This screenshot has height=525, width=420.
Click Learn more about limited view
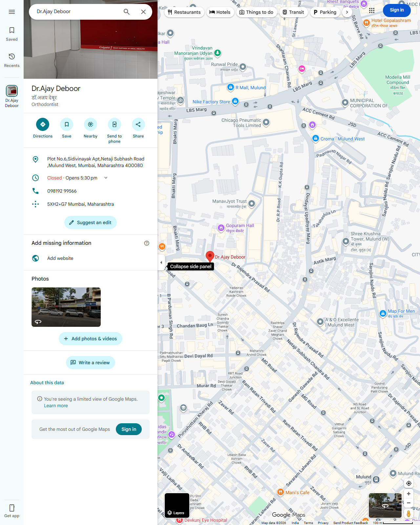click(56, 406)
